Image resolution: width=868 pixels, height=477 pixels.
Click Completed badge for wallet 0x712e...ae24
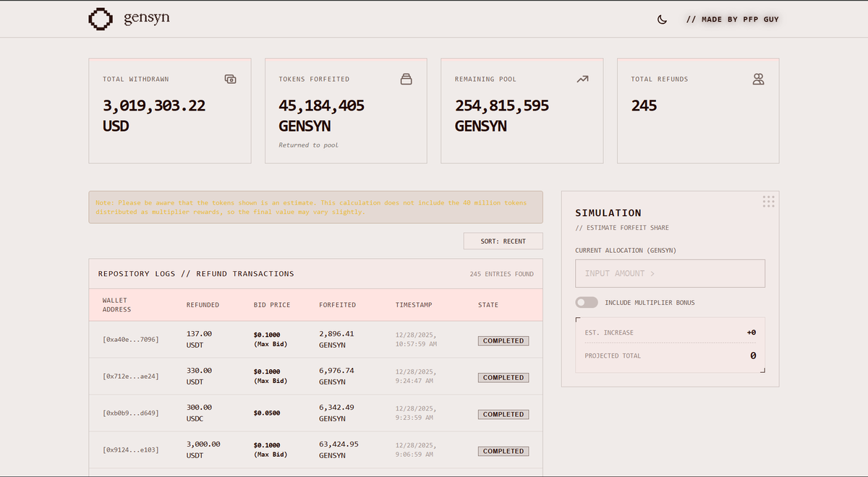click(x=503, y=377)
